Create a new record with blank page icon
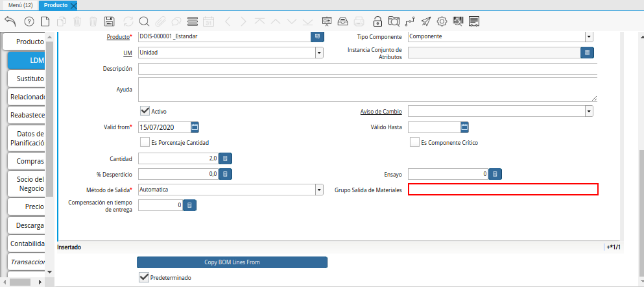This screenshot has width=644, height=287. click(45, 21)
